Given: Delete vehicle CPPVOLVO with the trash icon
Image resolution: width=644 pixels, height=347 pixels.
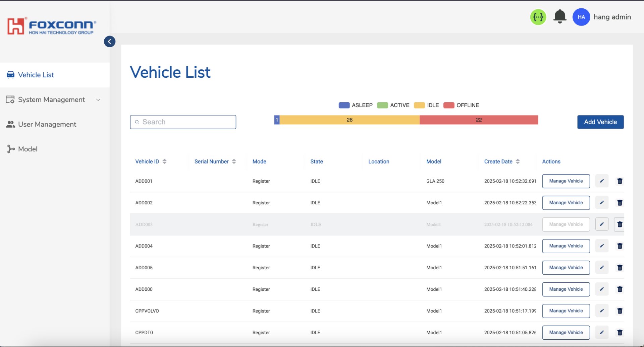Looking at the screenshot, I should 620,311.
